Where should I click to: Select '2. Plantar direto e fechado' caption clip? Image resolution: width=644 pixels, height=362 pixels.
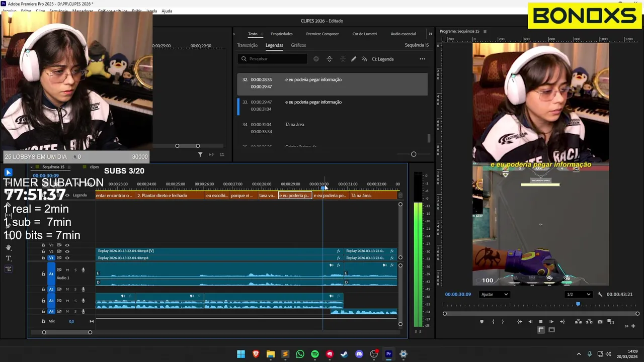[x=170, y=195]
